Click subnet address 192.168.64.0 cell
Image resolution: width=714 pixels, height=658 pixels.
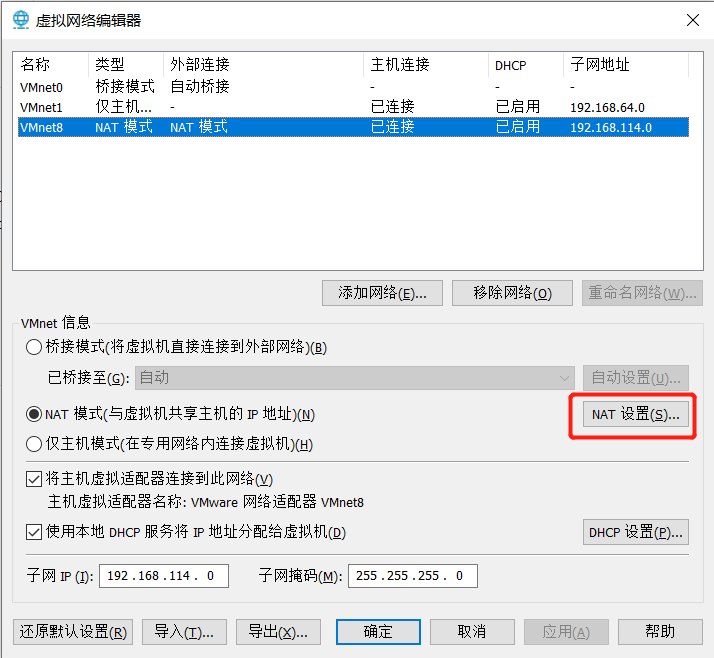607,107
